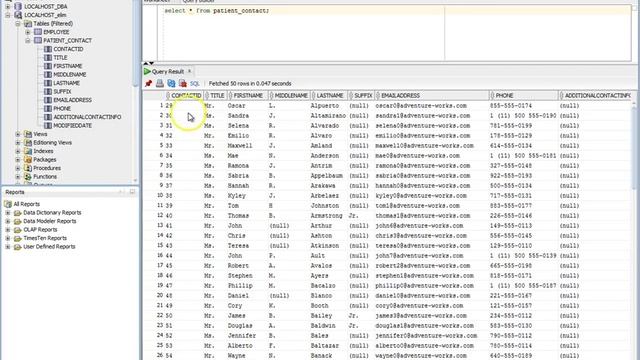Click the Indexes folder icon
Image resolution: width=640 pixels, height=360 pixels.
28,151
